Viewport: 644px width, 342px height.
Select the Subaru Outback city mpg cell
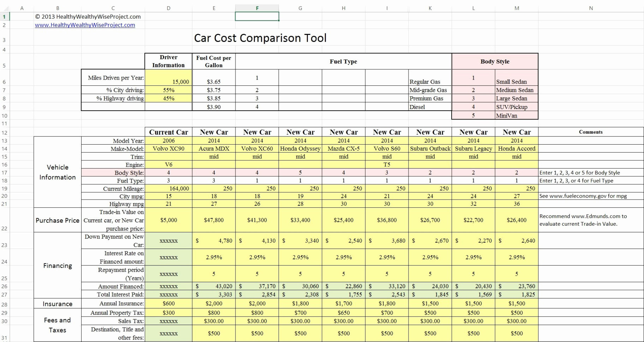430,196
